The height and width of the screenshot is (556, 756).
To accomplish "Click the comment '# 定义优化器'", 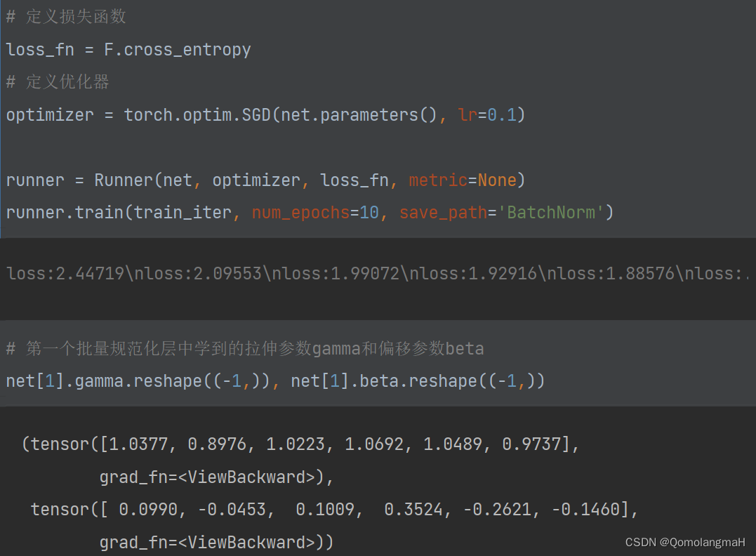I will point(58,82).
